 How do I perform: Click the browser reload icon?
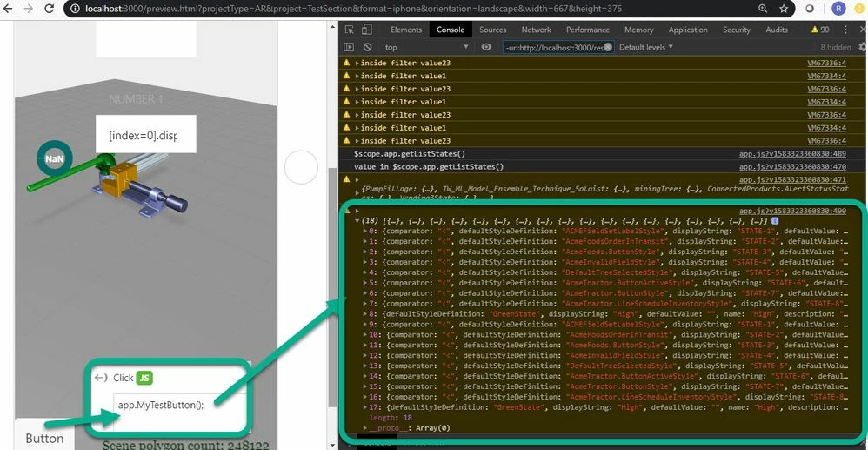(x=50, y=9)
